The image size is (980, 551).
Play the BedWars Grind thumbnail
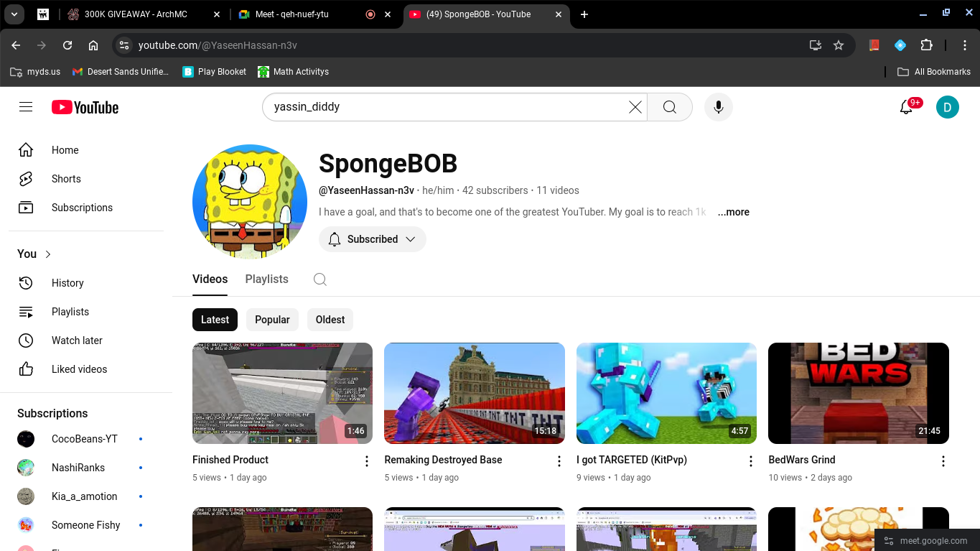coord(859,393)
